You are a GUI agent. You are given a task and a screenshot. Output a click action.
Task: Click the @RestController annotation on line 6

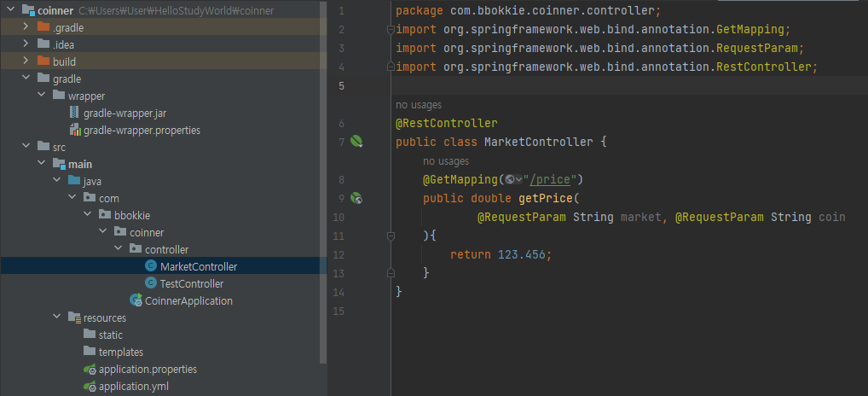click(x=447, y=123)
